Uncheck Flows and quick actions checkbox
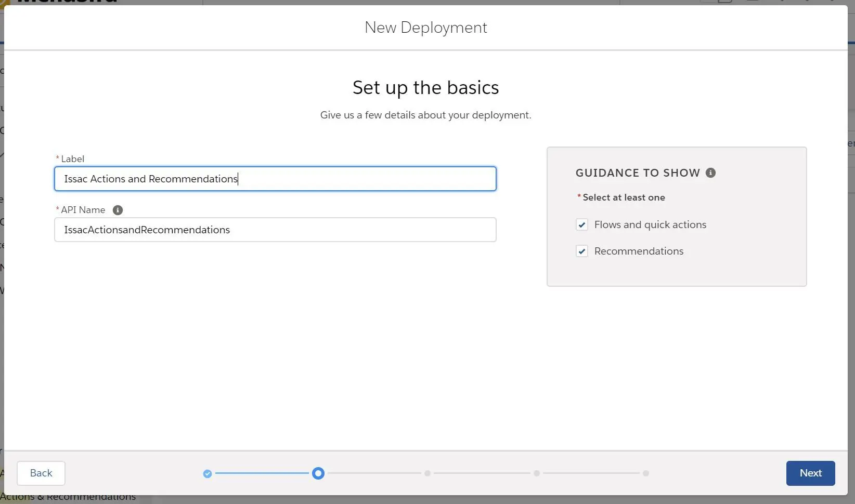 point(582,225)
